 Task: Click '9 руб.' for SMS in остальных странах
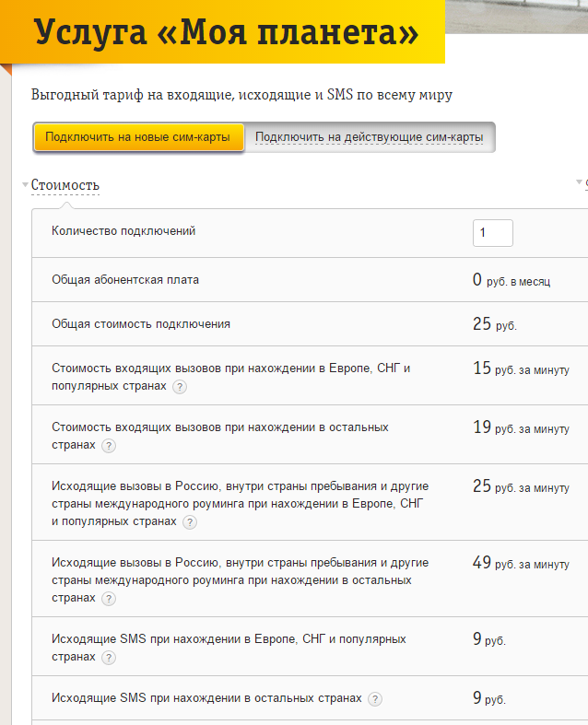[x=489, y=698]
